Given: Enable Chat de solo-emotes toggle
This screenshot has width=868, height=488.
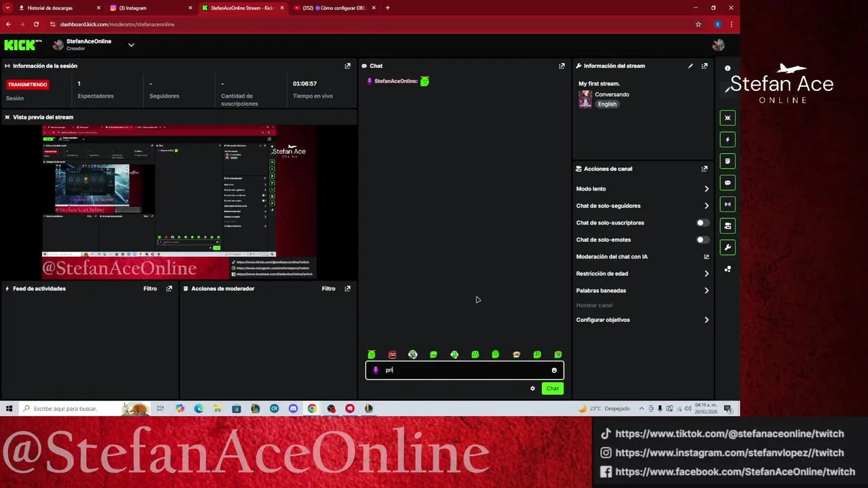Looking at the screenshot, I should pyautogui.click(x=703, y=240).
